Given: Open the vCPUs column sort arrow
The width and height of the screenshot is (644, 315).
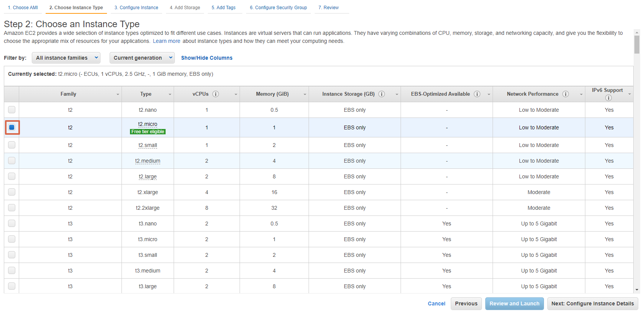Looking at the screenshot, I should pyautogui.click(x=236, y=95).
